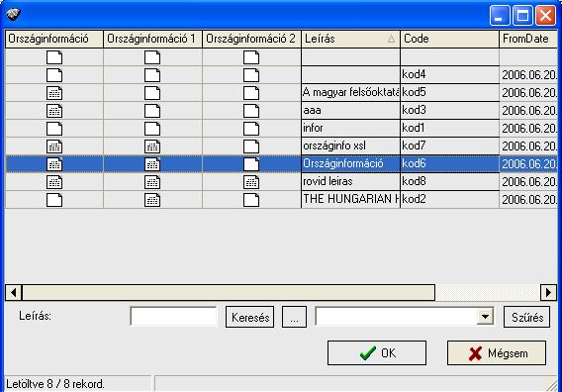This screenshot has width=562, height=392.
Task: Open the Országinformáció 1 document icon in kod2 row
Action: [x=152, y=200]
